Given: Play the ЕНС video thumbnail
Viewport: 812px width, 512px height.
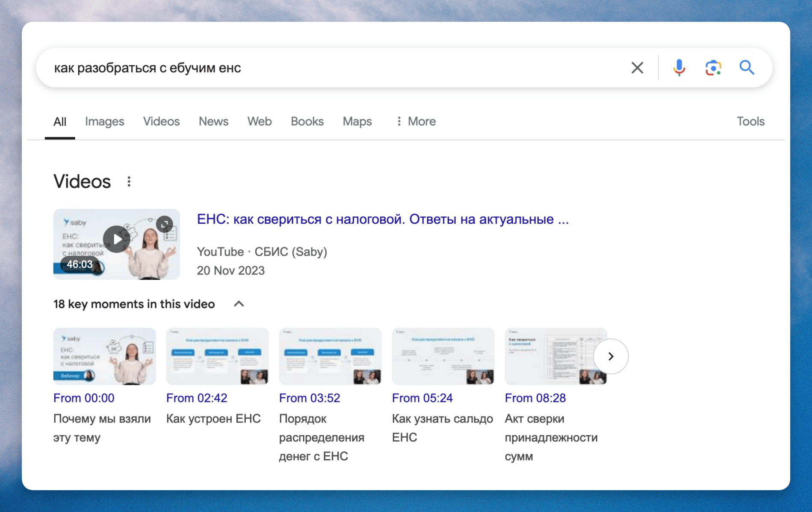Looking at the screenshot, I should (116, 240).
